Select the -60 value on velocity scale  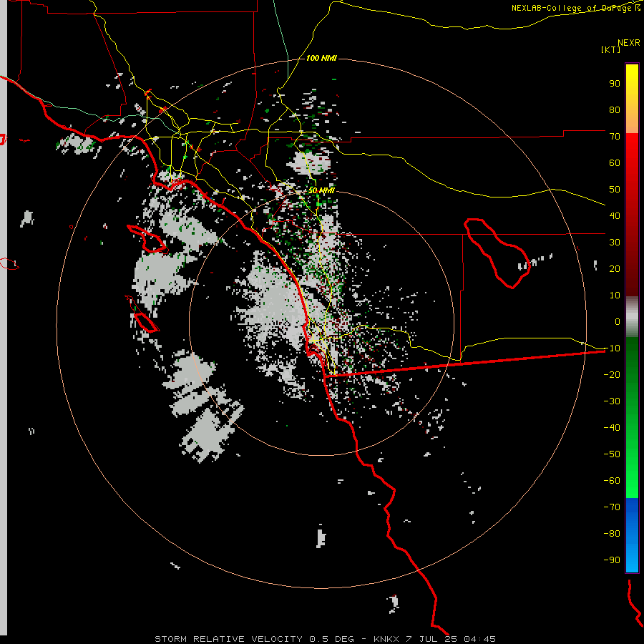click(612, 481)
